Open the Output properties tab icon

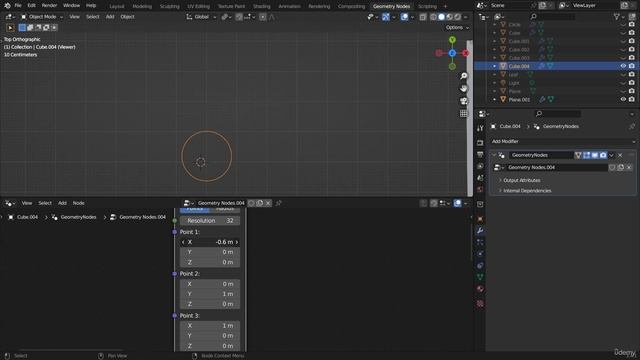[x=480, y=154]
